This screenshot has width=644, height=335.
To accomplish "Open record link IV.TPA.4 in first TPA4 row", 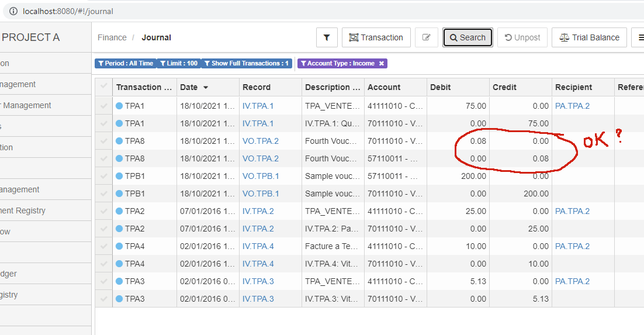I will (x=258, y=246).
